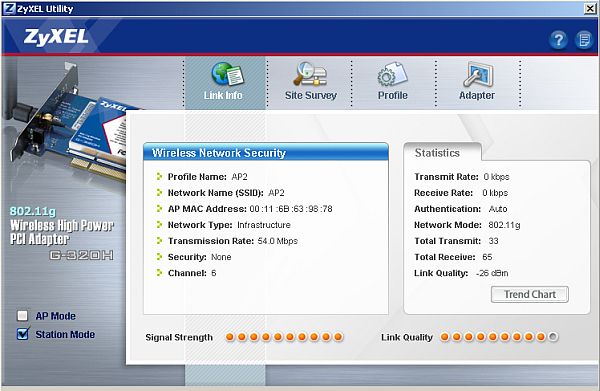Viewport: 600px width, 391px height.
Task: Click the gray last Link Quality dot
Action: pyautogui.click(x=553, y=337)
